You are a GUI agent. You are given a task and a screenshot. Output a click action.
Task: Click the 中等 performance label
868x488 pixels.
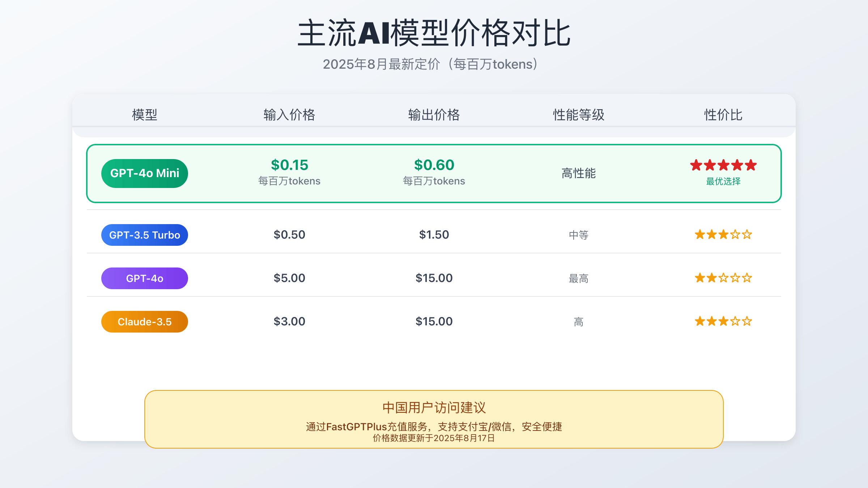(579, 235)
